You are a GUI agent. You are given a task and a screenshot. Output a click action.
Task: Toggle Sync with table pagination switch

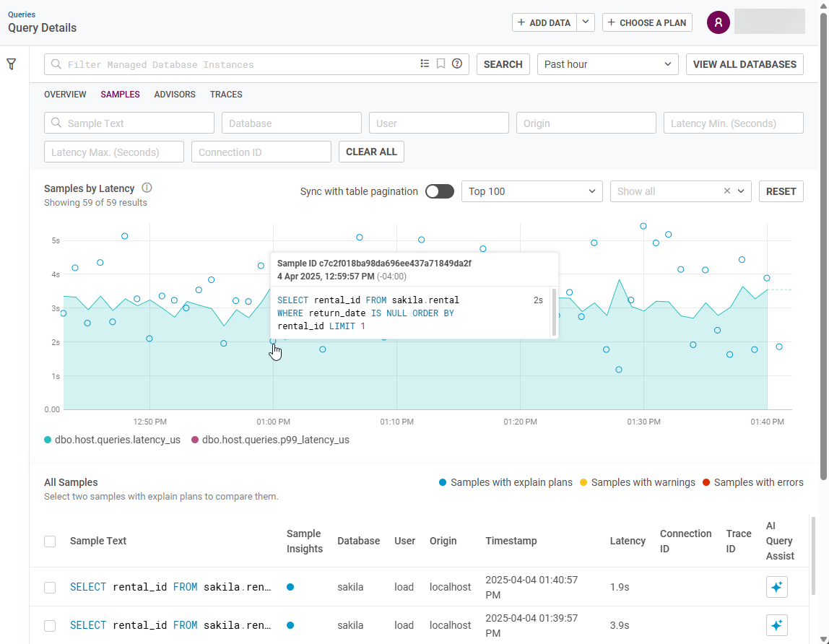[439, 191]
